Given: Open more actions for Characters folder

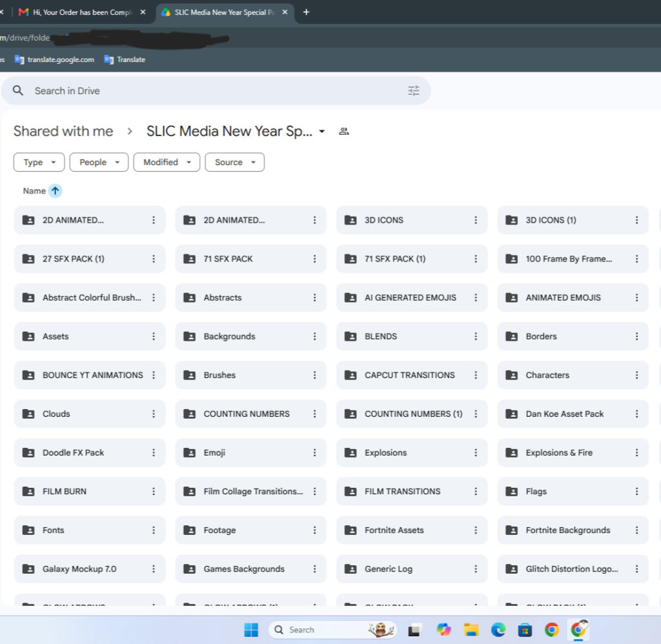Looking at the screenshot, I should click(x=636, y=375).
